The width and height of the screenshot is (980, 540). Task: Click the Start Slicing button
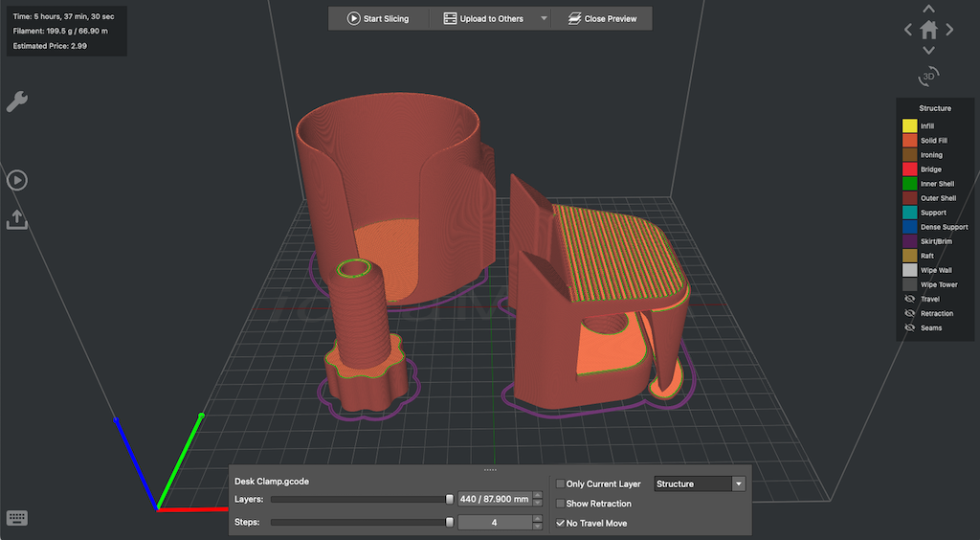[379, 19]
